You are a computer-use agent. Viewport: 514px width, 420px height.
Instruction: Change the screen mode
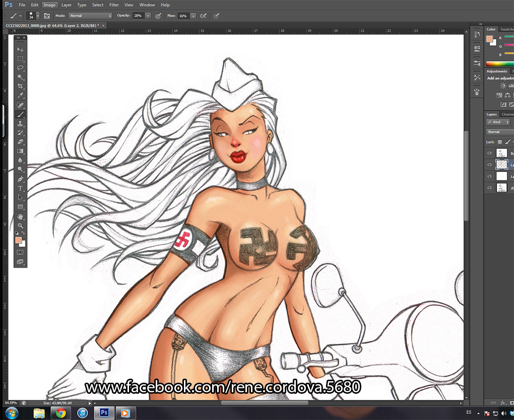[x=20, y=262]
